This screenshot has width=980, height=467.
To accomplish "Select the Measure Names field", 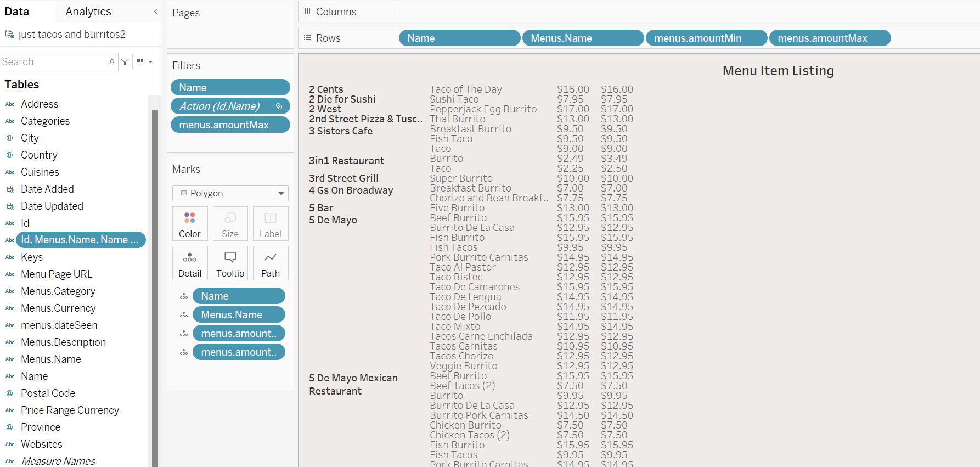I will (58, 461).
